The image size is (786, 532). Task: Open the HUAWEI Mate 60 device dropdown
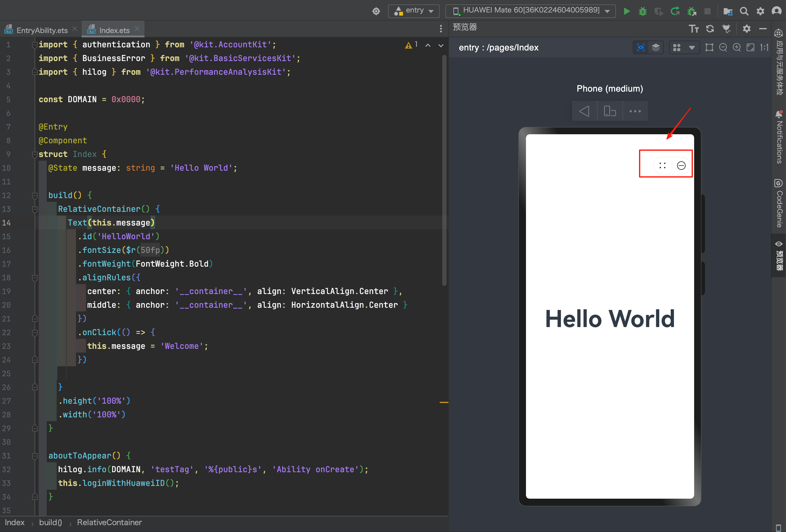pyautogui.click(x=530, y=11)
